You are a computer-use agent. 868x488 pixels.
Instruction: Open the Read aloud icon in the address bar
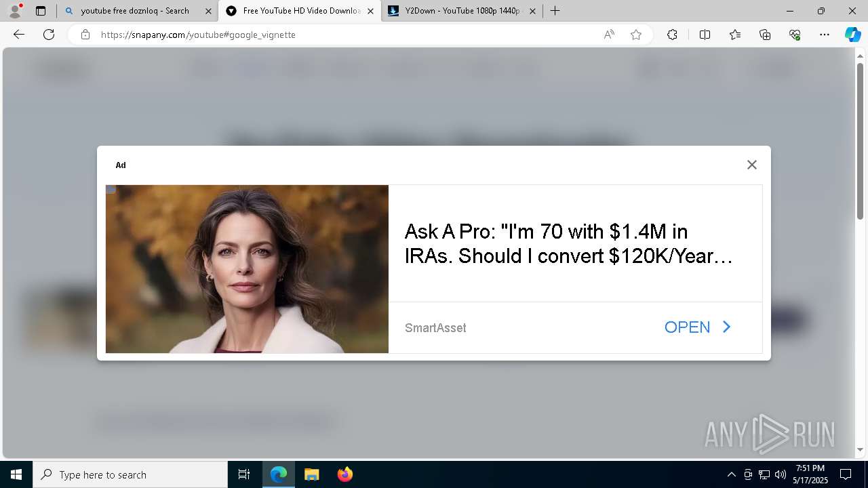click(x=609, y=35)
